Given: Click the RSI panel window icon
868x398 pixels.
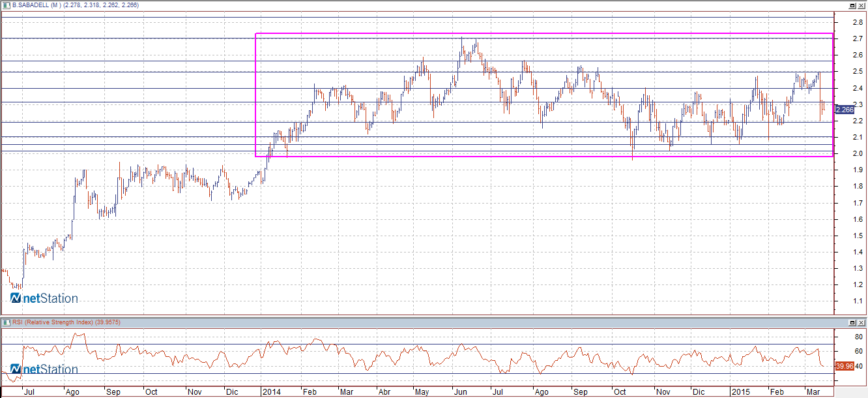Looking at the screenshot, I should [x=6, y=322].
